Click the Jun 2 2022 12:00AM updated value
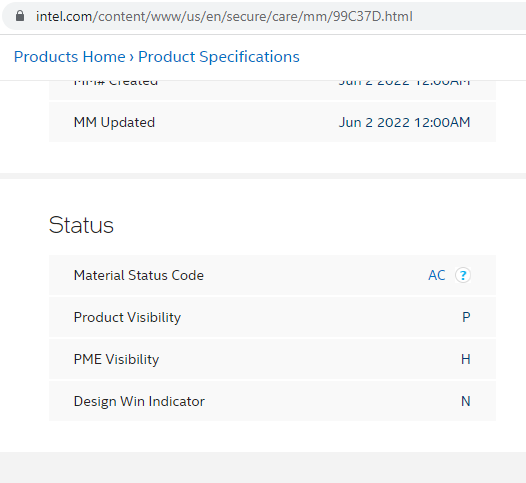 [404, 122]
